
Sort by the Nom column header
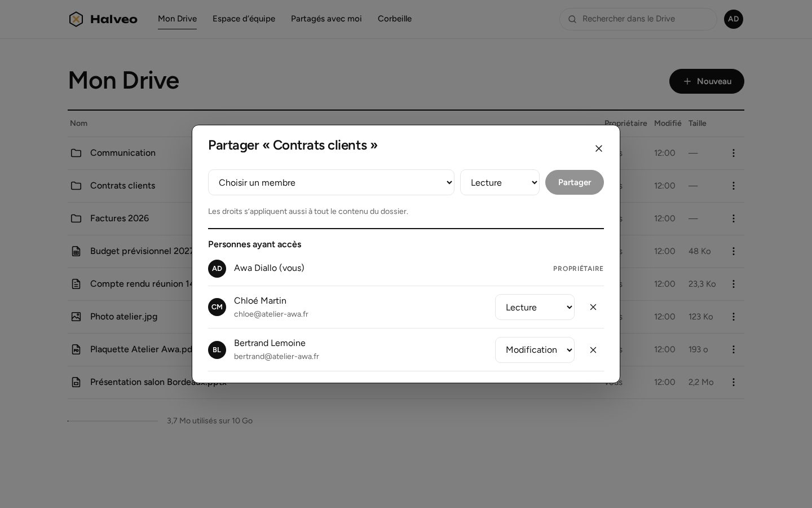pos(78,123)
